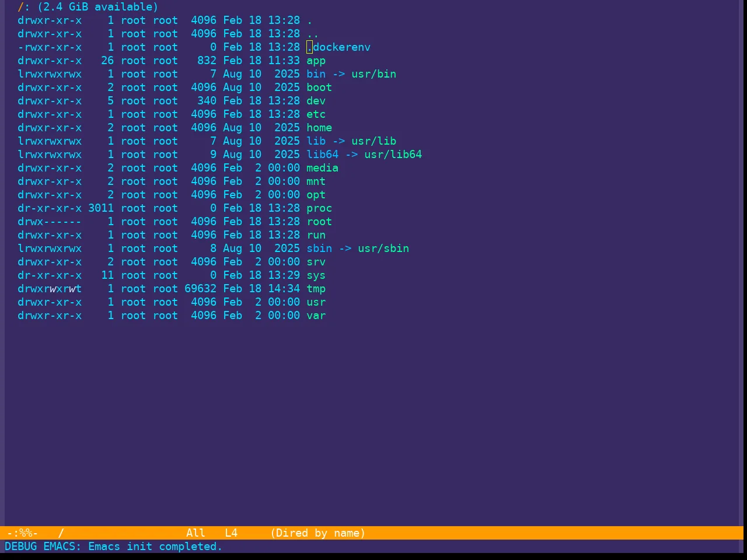747x560 pixels.
Task: Open the usr directory
Action: (316, 302)
